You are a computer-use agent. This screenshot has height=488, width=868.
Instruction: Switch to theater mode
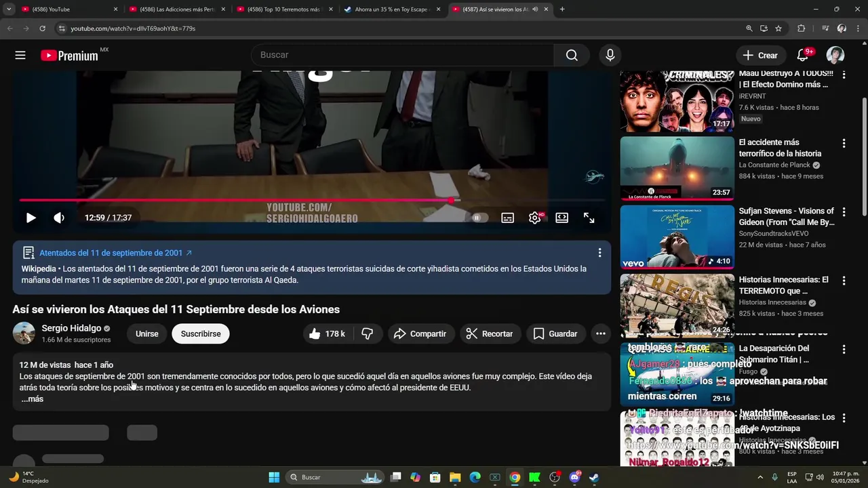pyautogui.click(x=561, y=218)
